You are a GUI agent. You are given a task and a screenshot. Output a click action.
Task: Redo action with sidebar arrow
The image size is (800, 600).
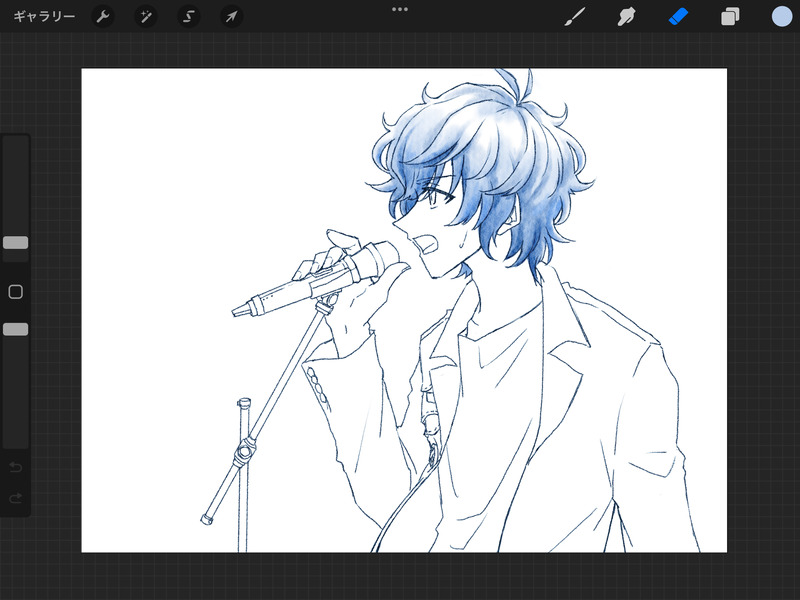pos(16,498)
